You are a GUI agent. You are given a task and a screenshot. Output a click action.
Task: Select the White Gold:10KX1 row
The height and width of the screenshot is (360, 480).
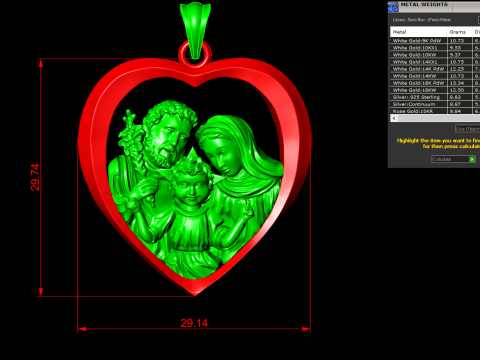click(435, 48)
